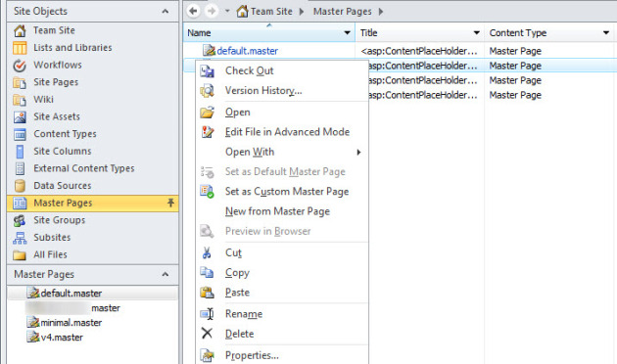Click the forward navigation arrow button
The height and width of the screenshot is (364, 617).
tap(212, 11)
